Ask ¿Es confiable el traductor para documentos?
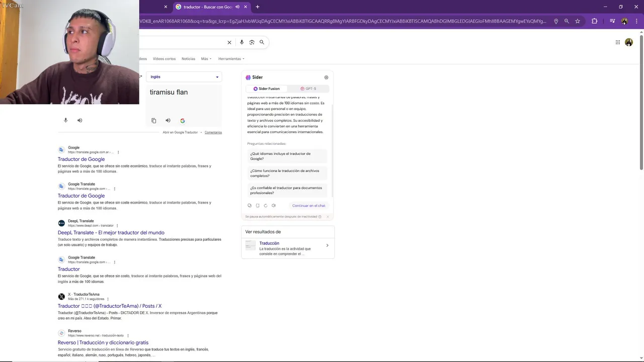The image size is (644, 362). pyautogui.click(x=287, y=191)
